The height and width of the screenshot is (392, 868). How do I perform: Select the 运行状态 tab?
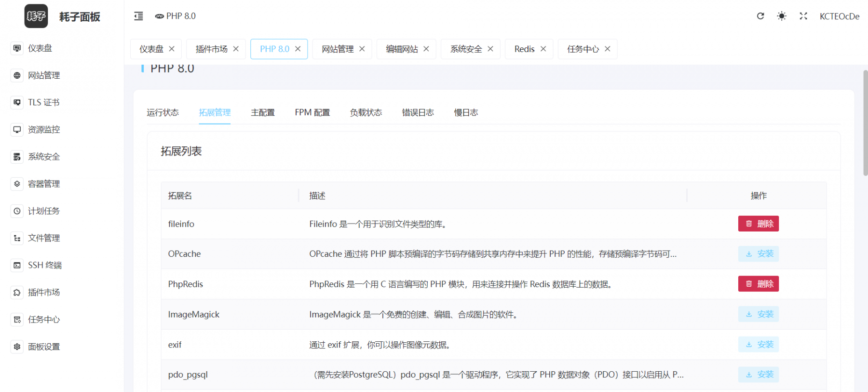pyautogui.click(x=163, y=112)
